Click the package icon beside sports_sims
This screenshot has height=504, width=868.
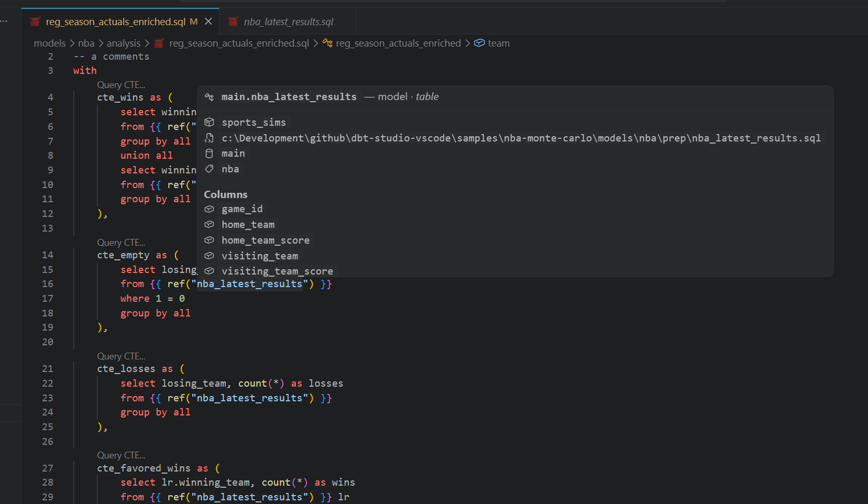pyautogui.click(x=209, y=122)
